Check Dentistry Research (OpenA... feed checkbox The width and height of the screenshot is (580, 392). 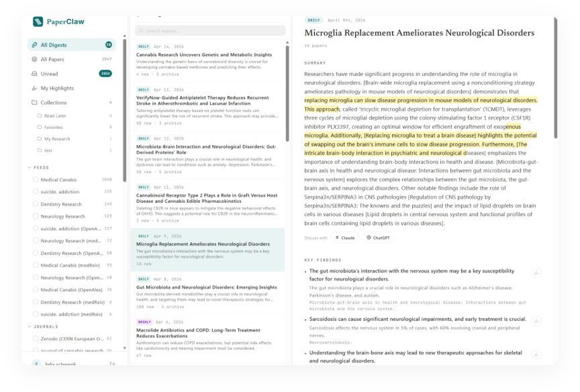(36, 253)
